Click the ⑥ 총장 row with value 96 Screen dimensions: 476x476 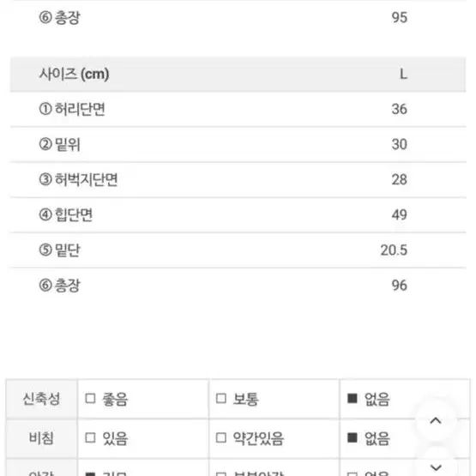click(238, 286)
